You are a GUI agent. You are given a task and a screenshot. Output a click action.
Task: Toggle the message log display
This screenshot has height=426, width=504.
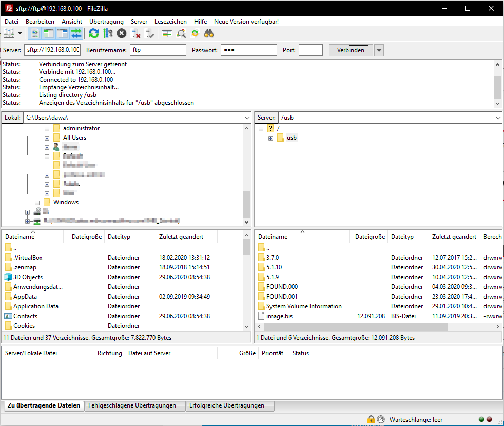(x=35, y=33)
